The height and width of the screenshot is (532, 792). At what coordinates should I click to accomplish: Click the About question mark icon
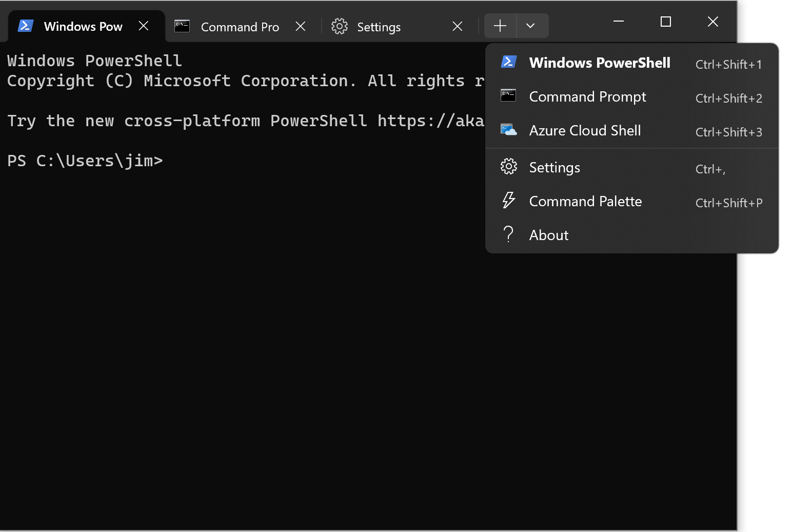coord(508,234)
